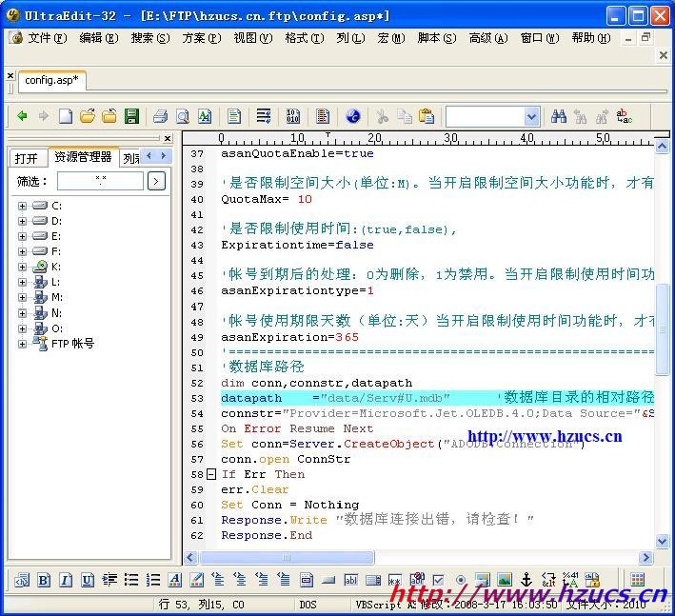Click the New file icon
The image size is (675, 616).
point(65,116)
